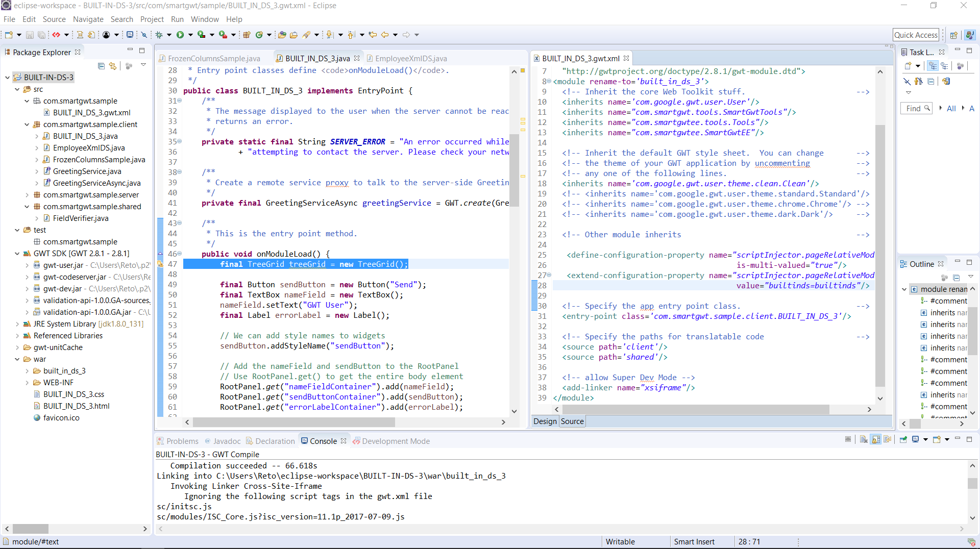The height and width of the screenshot is (549, 980).
Task: Click the Next Annotation arrow icon
Action: click(330, 35)
